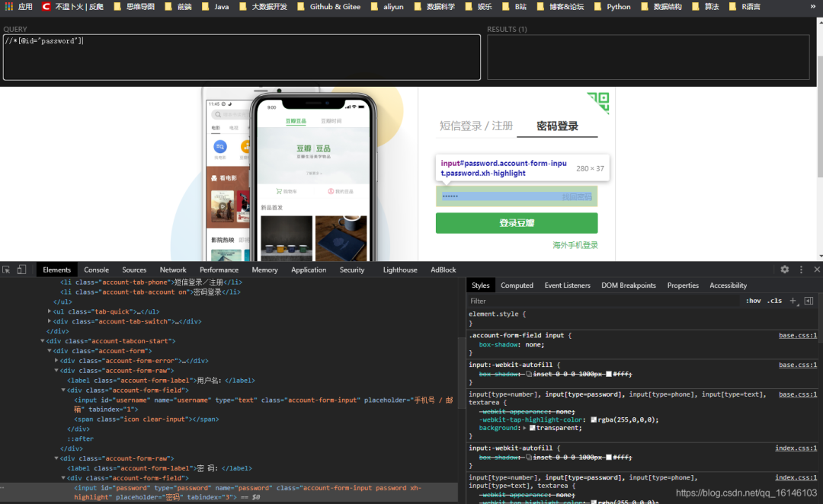The image size is (823, 504).
Task: Click the green 登录豆瓣 button
Action: tap(517, 223)
